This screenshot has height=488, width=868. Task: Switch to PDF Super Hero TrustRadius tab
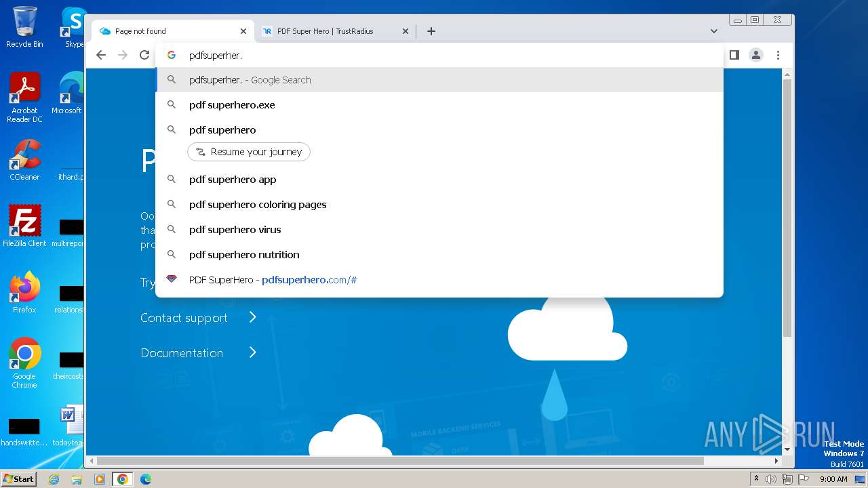[335, 31]
